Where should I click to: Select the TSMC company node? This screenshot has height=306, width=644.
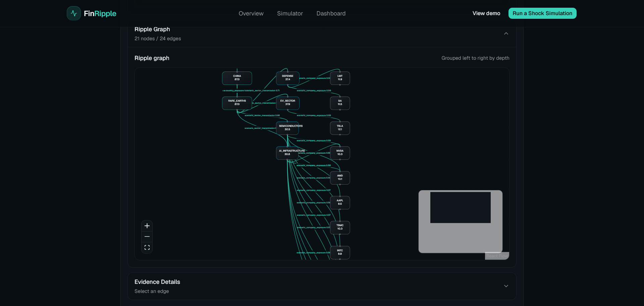340,227
